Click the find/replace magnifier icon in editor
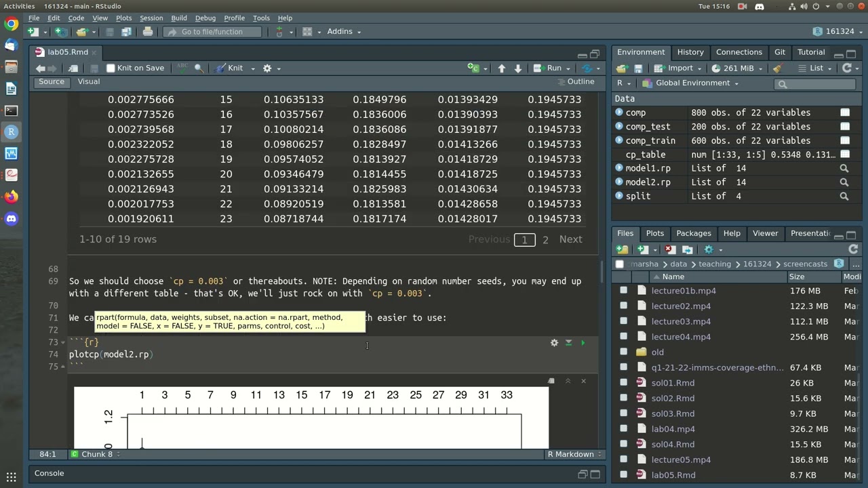This screenshot has width=868, height=488. 199,68
